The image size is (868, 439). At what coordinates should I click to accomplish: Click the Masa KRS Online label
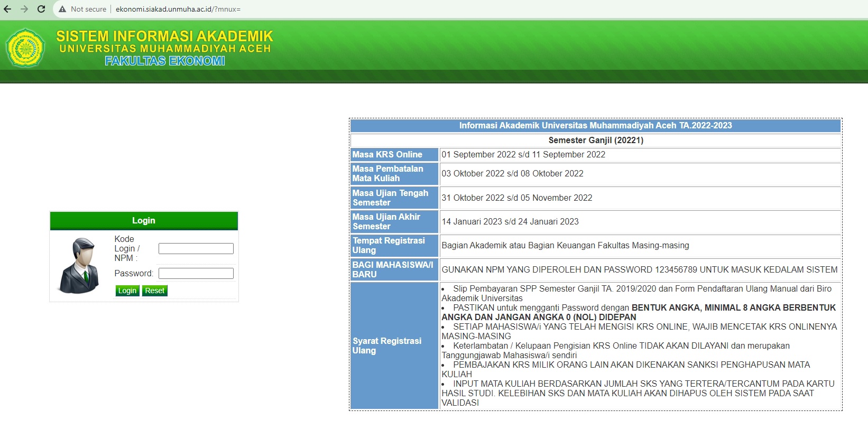(x=394, y=155)
